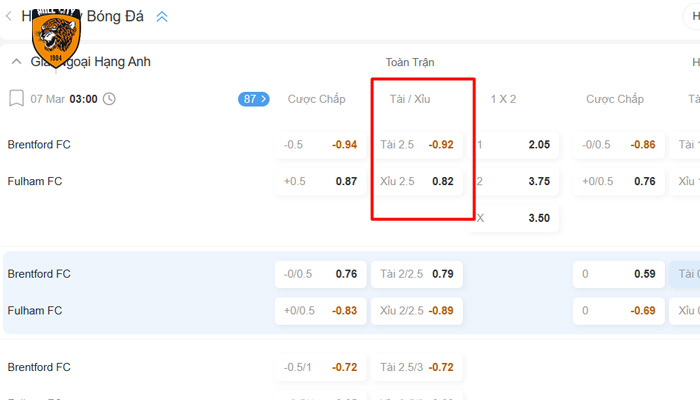This screenshot has width=700, height=400.
Task: Select Tài 2/2.5 odds at 0.79
Action: point(417,274)
